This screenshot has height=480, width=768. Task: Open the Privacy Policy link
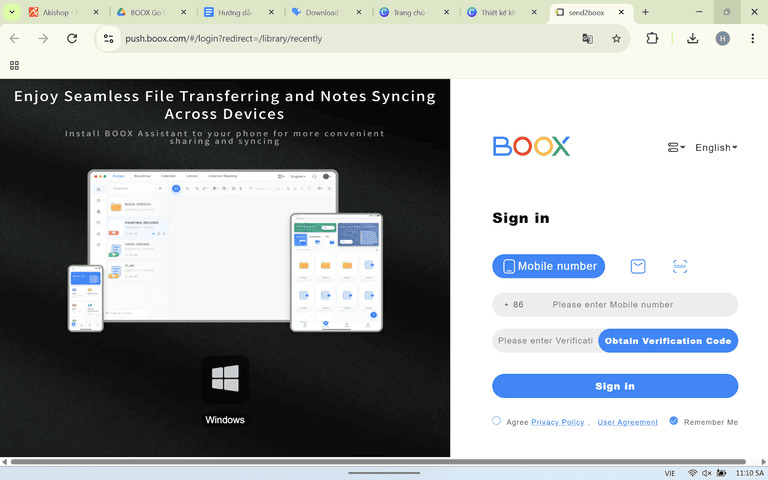(558, 422)
